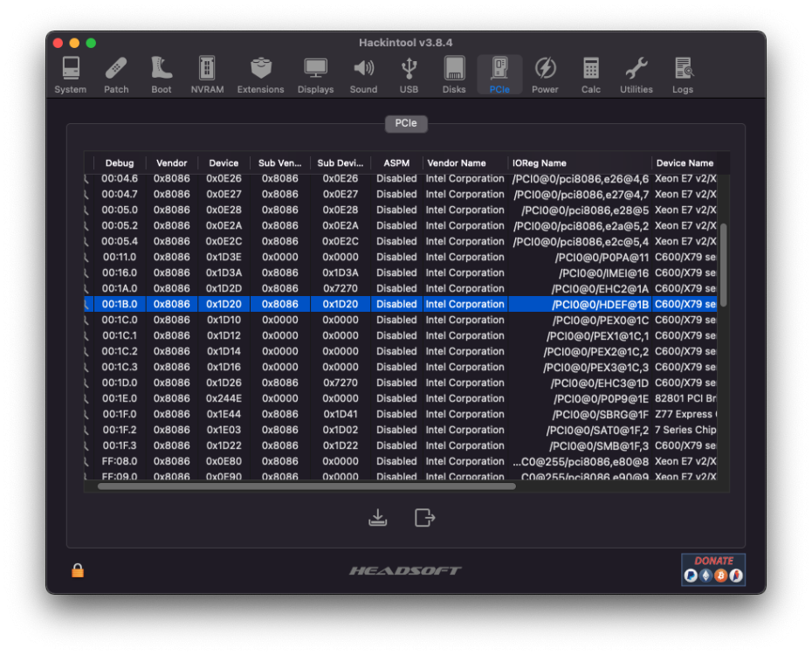Select the row with device 0x0E2A
Viewport: 812px width, 655px height.
coord(400,225)
